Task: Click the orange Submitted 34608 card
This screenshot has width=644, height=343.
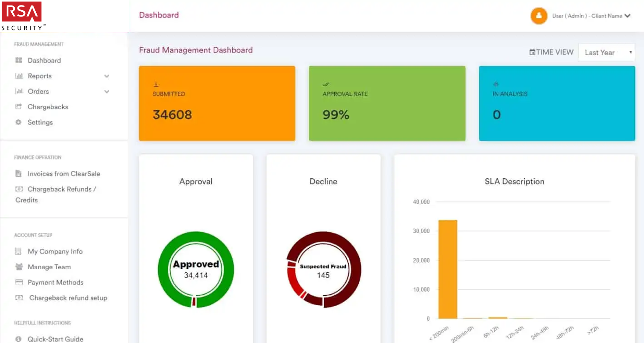Action: pyautogui.click(x=217, y=103)
